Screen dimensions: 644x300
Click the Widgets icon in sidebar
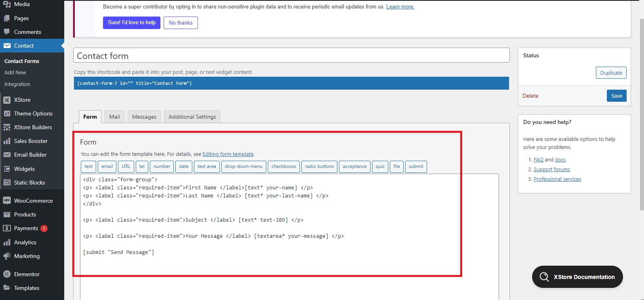point(7,169)
